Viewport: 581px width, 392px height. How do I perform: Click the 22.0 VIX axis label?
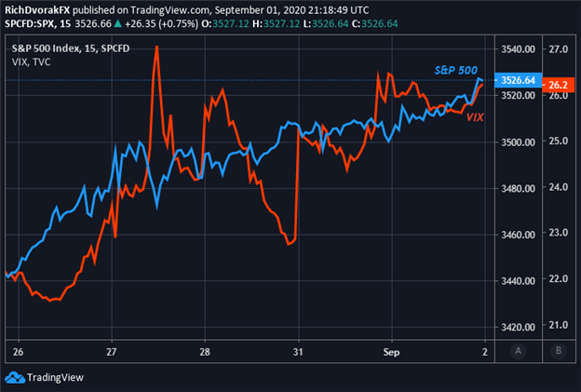click(x=558, y=278)
